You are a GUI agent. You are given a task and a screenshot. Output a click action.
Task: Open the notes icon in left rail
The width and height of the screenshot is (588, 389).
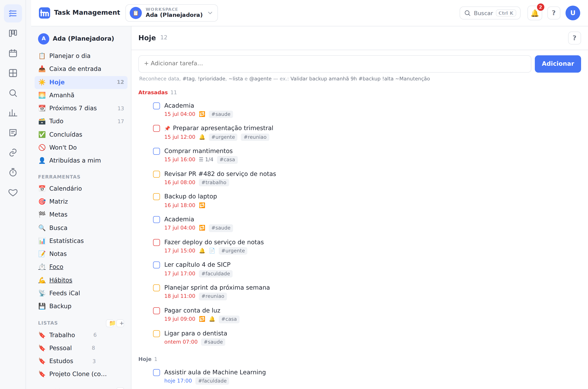(13, 133)
